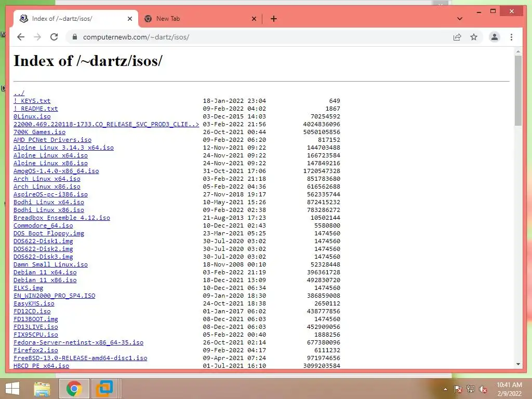The height and width of the screenshot is (399, 532).
Task: Download Bodhi_Linux_x86.iso
Action: point(48,210)
